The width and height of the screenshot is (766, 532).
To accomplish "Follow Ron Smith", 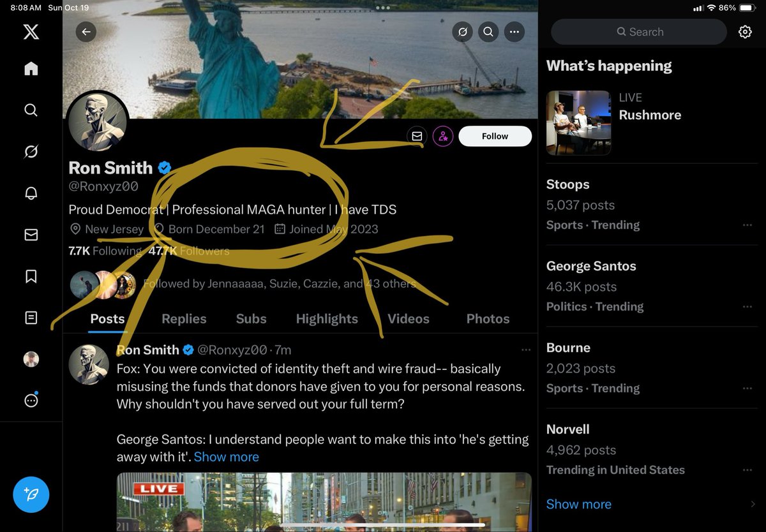I will point(495,136).
